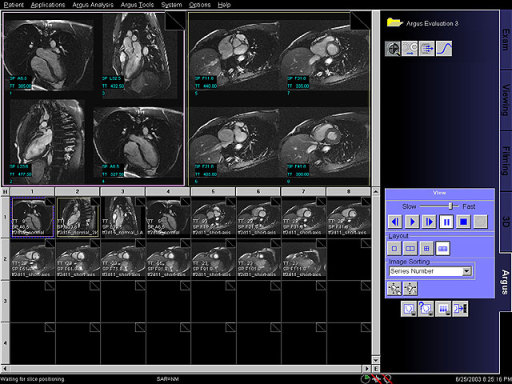Select the two-image side-by-side layout button
The image size is (512, 384).
coord(410,248)
